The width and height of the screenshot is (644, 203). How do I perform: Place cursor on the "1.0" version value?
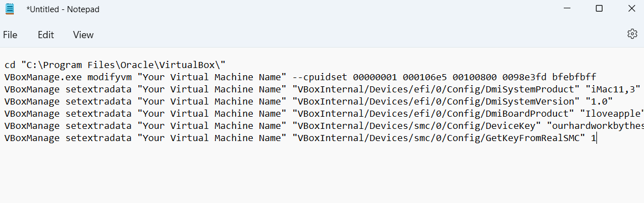point(599,102)
